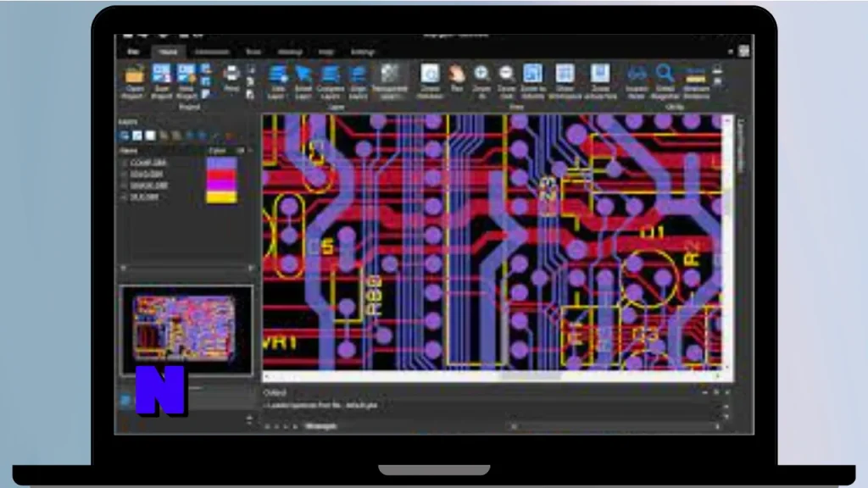Open the Help ribbon tab
Image resolution: width=868 pixels, height=488 pixels.
tap(326, 52)
